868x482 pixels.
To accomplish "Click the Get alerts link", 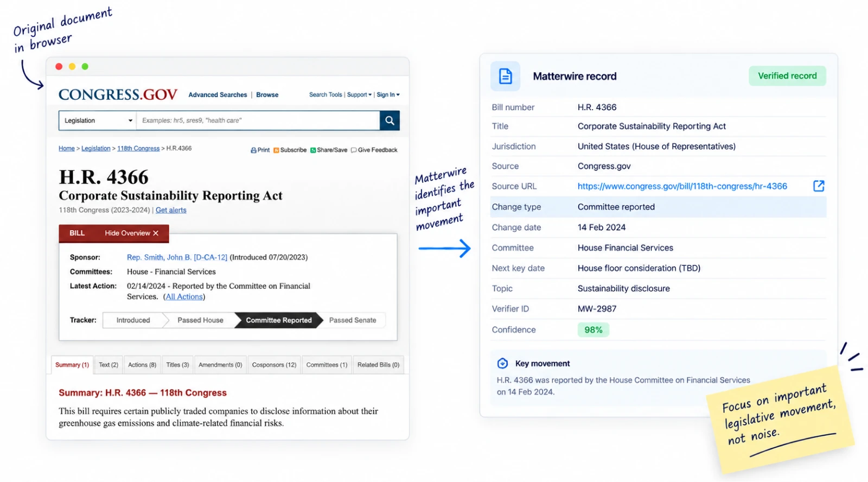I will [x=171, y=211].
